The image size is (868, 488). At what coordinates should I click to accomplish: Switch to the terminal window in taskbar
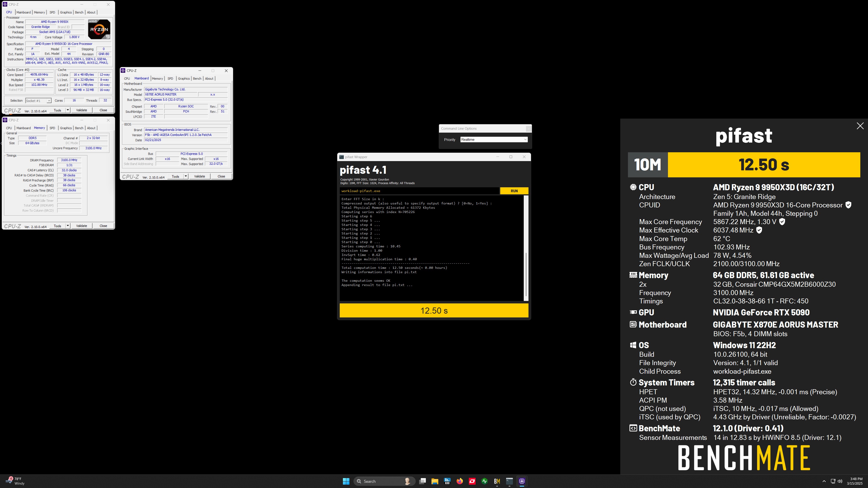click(509, 481)
